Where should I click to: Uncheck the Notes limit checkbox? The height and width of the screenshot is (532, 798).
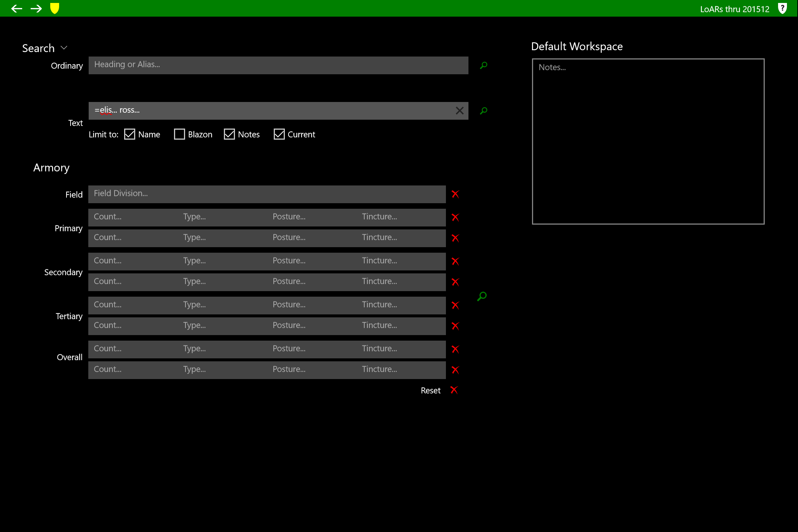coord(229,134)
